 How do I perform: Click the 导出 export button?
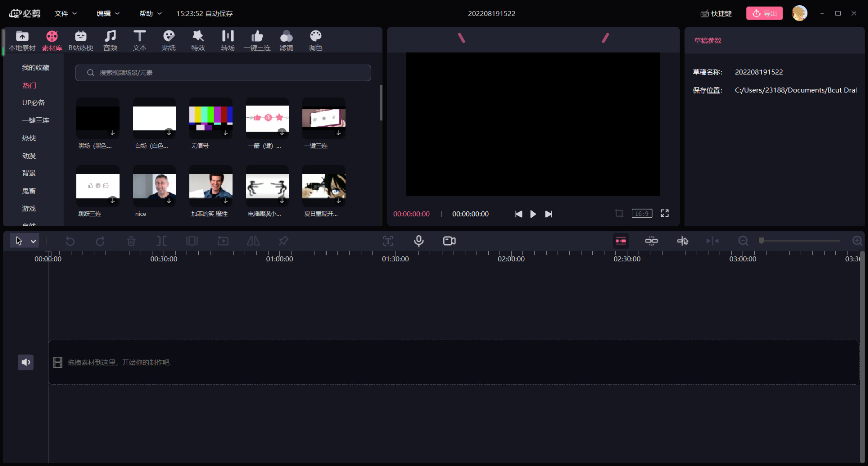(764, 13)
